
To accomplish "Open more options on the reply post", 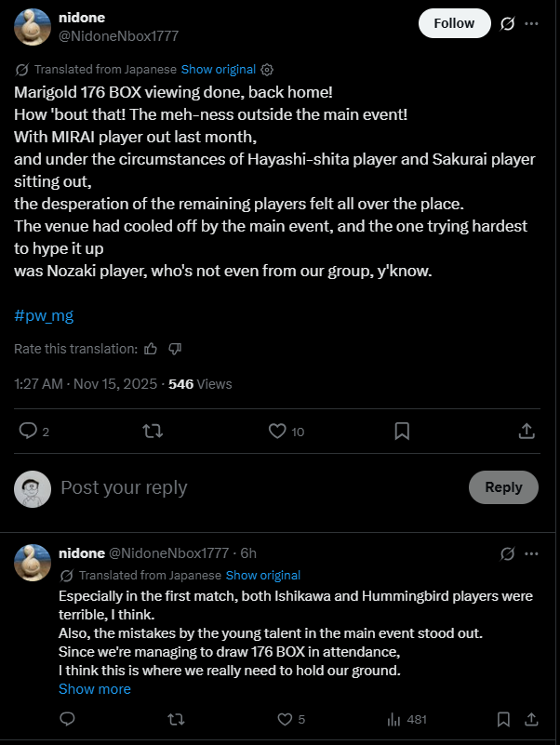I will 531,553.
